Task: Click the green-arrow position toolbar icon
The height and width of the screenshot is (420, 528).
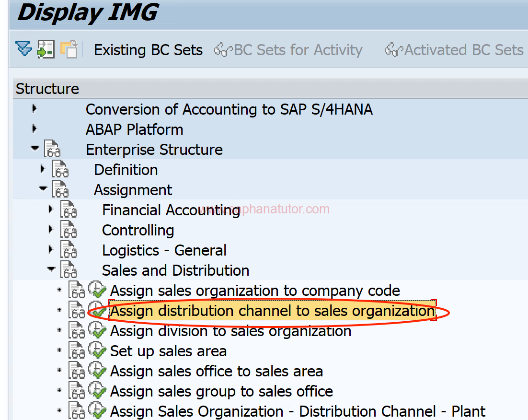Action: pyautogui.click(x=46, y=49)
